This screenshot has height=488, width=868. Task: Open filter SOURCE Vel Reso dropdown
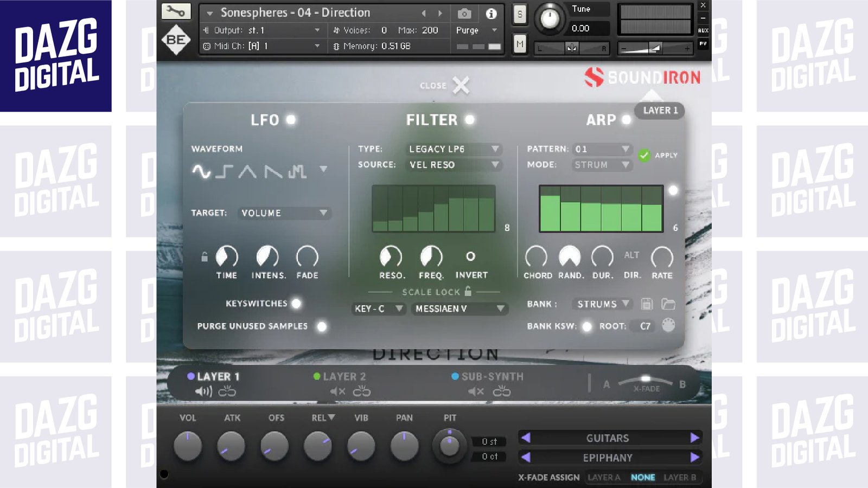[x=454, y=164]
